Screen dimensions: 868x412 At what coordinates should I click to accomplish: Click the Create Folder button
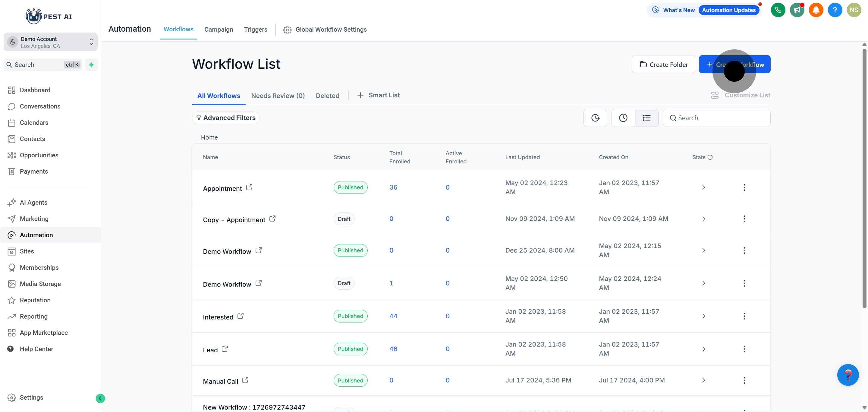tap(663, 64)
